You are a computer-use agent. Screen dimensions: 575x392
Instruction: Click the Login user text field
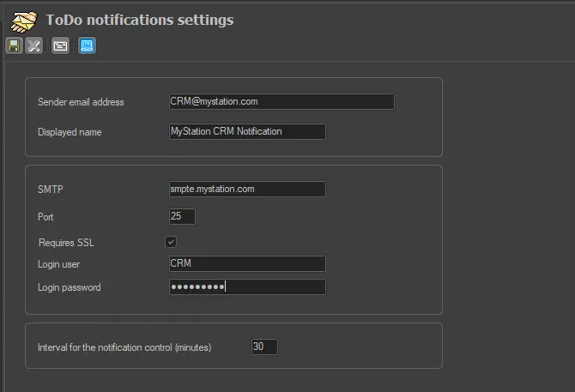tap(247, 263)
